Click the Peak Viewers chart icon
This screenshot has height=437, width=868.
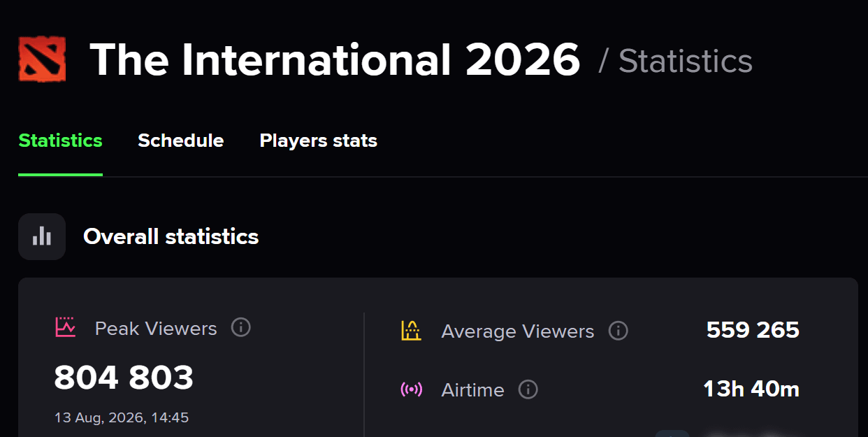[66, 327]
